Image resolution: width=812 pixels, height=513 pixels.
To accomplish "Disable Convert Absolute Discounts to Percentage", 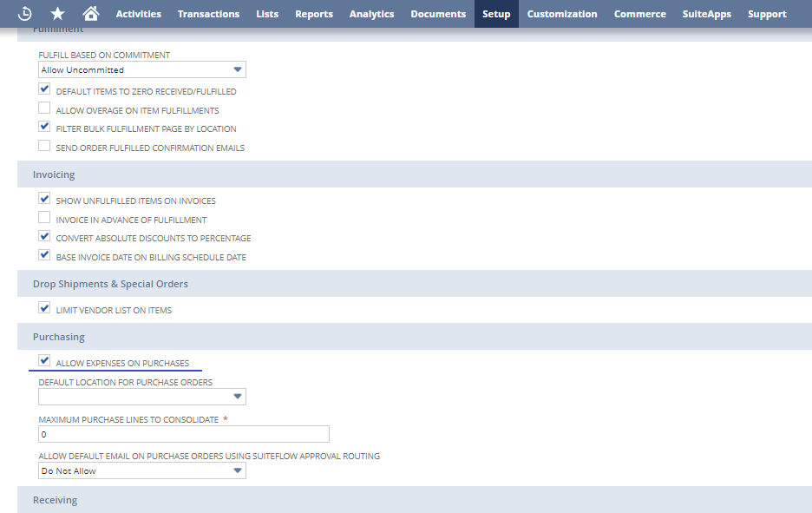I will pos(44,235).
